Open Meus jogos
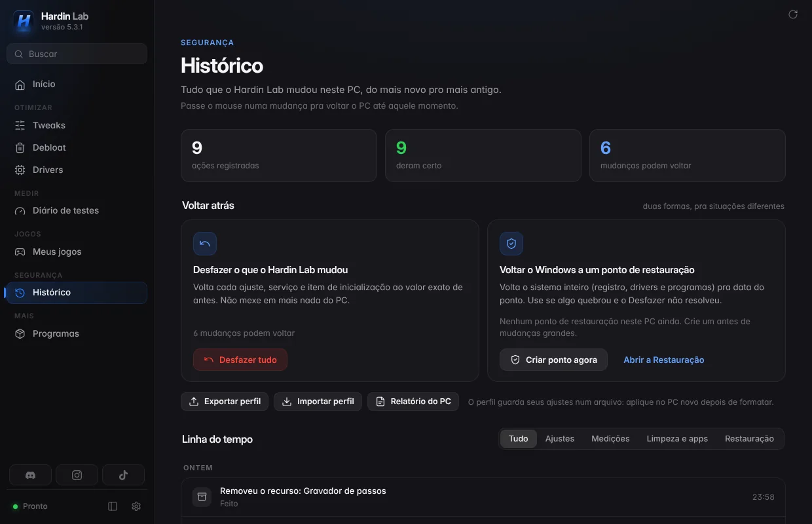This screenshot has height=524, width=812. point(77,252)
